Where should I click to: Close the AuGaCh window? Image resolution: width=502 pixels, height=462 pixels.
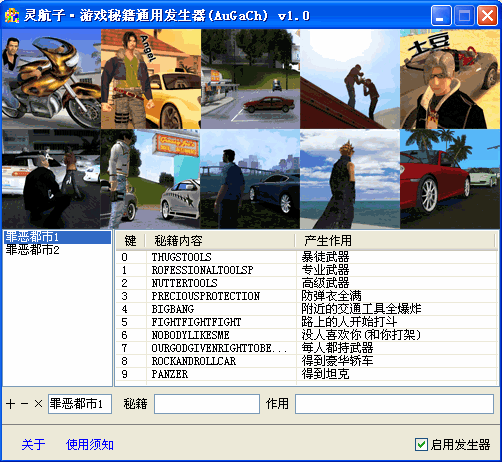click(487, 16)
